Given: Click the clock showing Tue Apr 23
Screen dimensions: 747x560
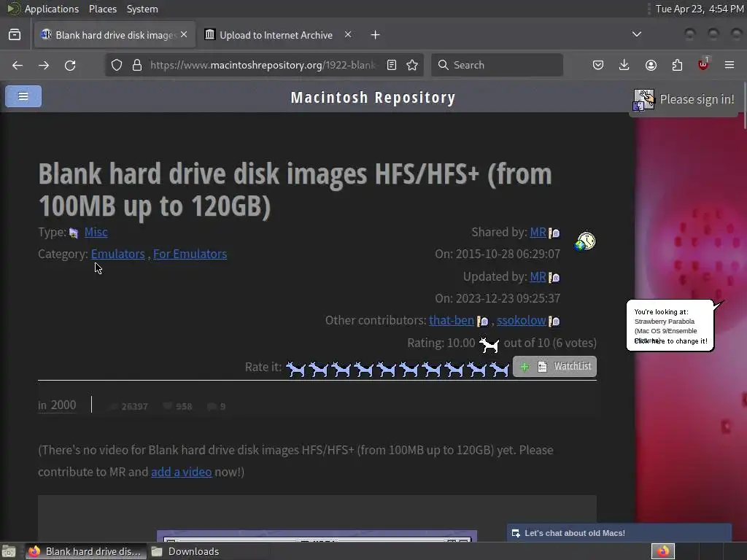Looking at the screenshot, I should (x=700, y=9).
